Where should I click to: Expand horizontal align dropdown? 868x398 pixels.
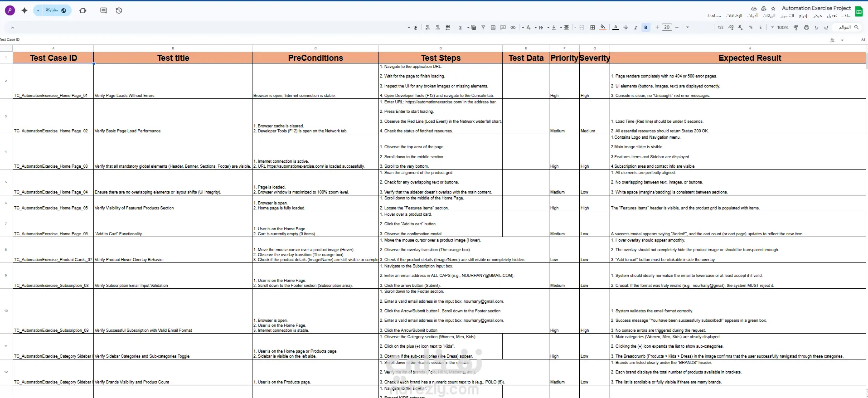tap(561, 27)
